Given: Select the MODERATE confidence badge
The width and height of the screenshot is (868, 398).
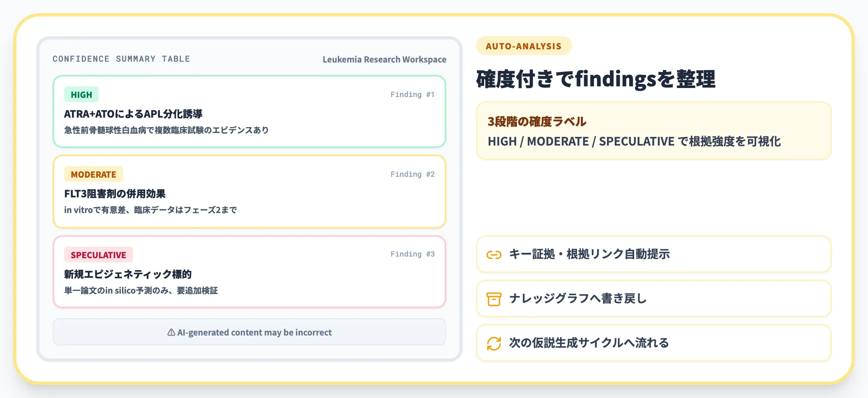Looking at the screenshot, I should pos(94,174).
